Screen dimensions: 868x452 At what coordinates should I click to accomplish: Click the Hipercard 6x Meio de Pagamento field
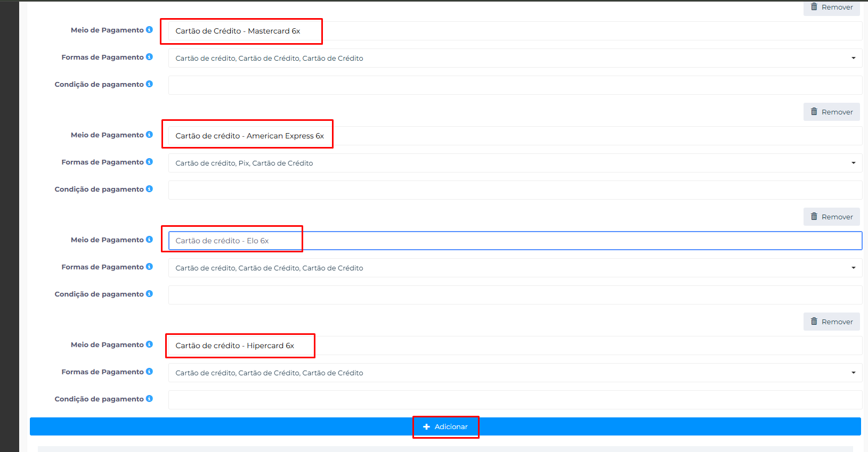[515, 346]
